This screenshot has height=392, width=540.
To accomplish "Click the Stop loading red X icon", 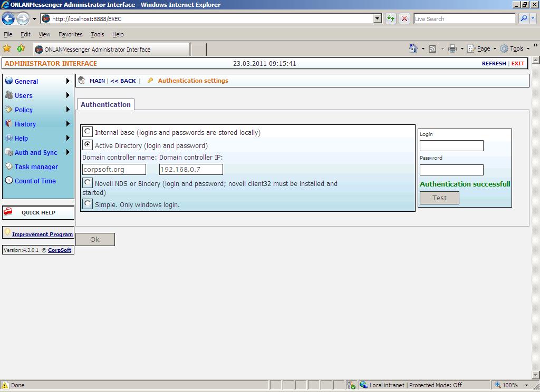I will point(404,18).
